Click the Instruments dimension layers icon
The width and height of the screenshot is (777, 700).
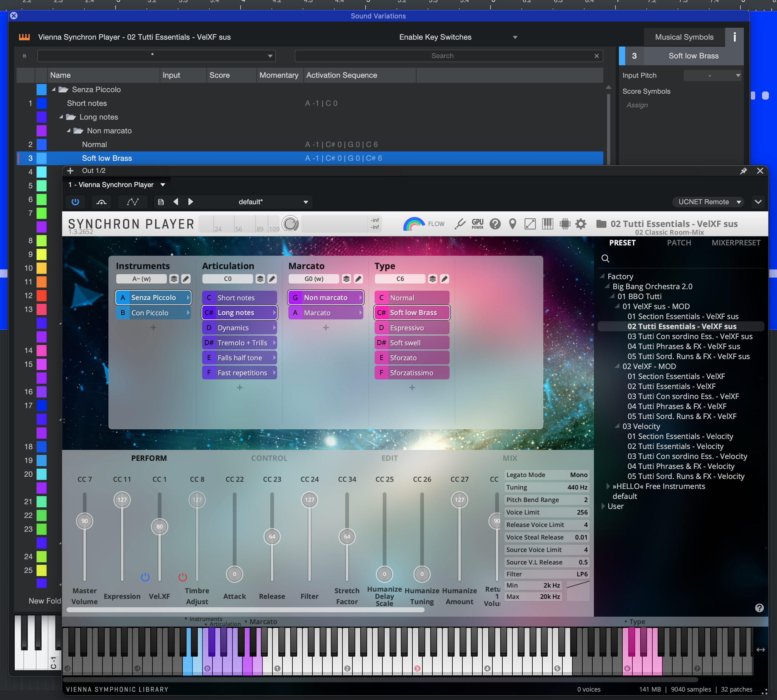pyautogui.click(x=174, y=279)
